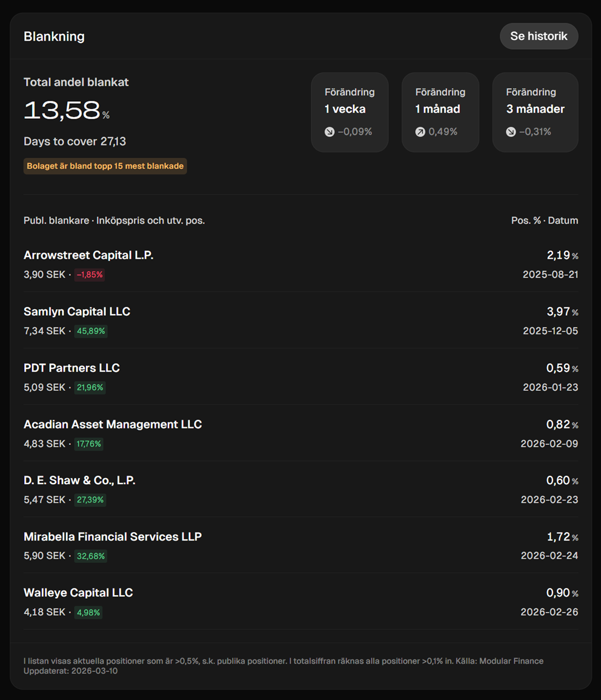Click the 32,68% green badge

click(90, 556)
